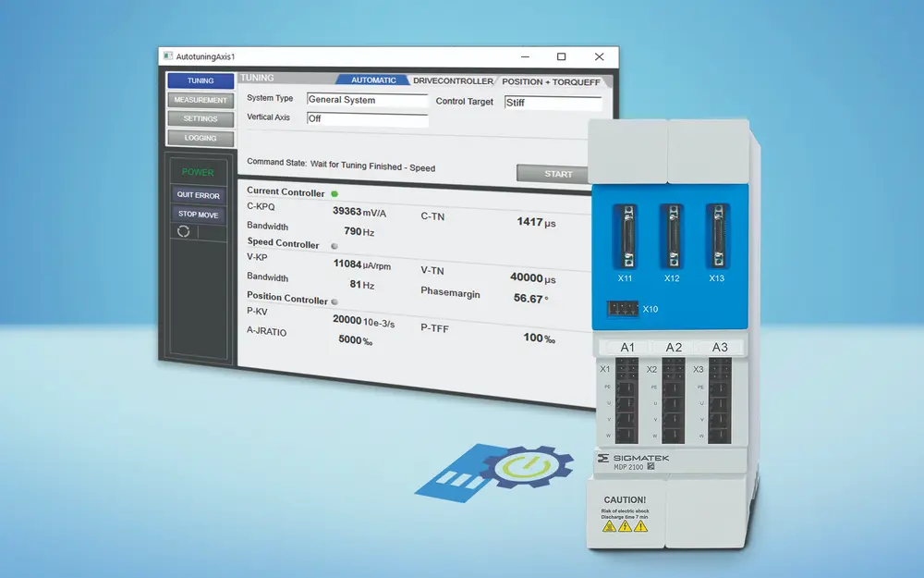Image resolution: width=924 pixels, height=578 pixels.
Task: Toggle the green POWER indicator
Action: [x=198, y=172]
